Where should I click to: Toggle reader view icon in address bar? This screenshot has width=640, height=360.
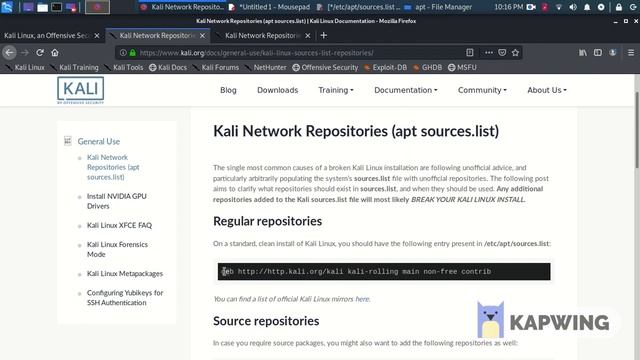pos(470,52)
